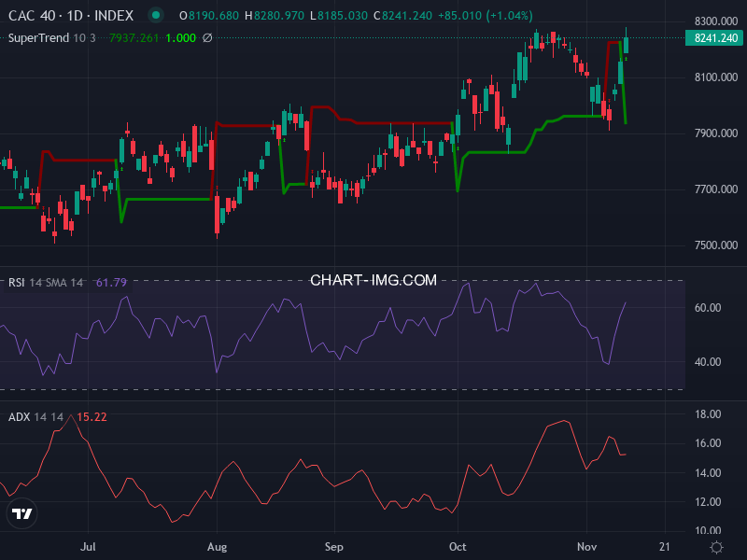This screenshot has width=747, height=560.
Task: Open the 1D timeframe selector
Action: coord(75,16)
